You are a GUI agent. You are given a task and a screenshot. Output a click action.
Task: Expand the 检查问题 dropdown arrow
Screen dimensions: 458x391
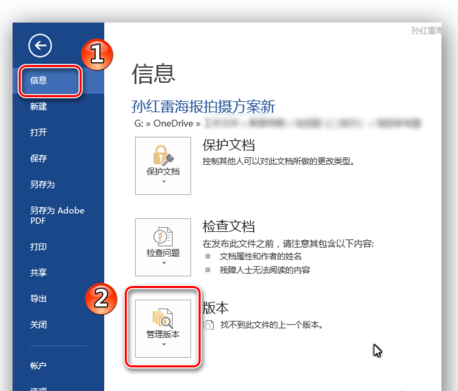[164, 263]
